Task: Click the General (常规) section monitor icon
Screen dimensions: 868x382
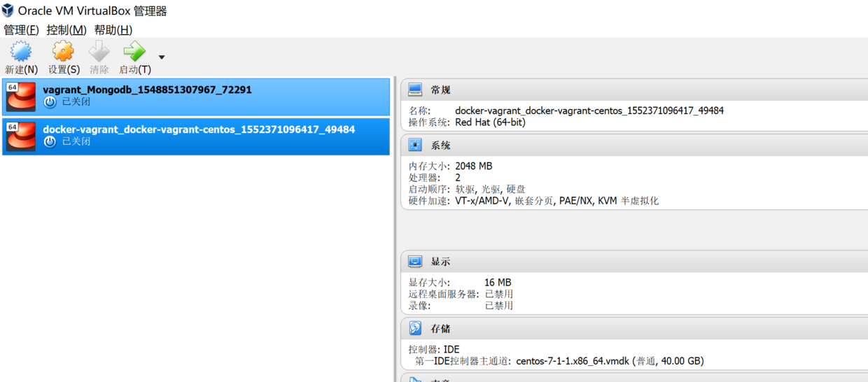Action: [x=415, y=90]
